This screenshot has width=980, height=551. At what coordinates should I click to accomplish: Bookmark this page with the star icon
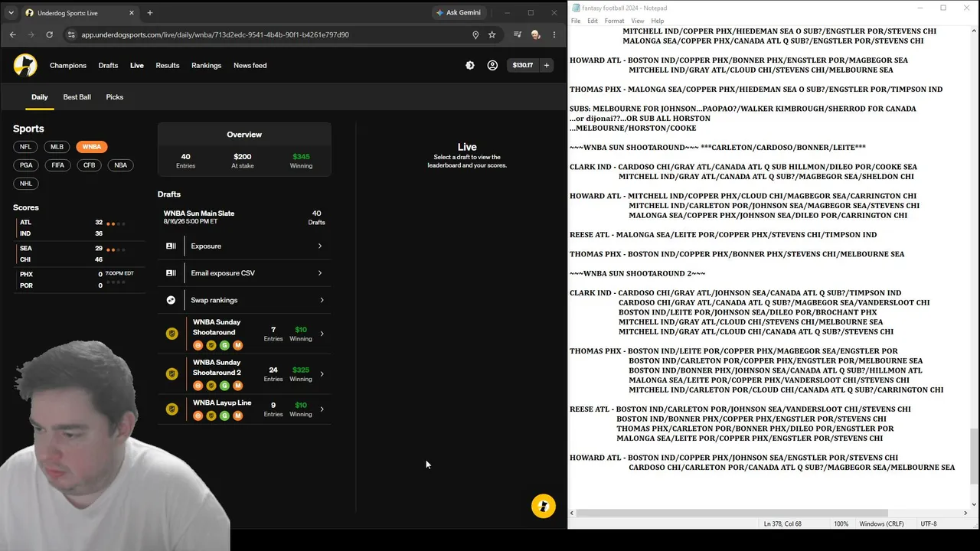pyautogui.click(x=492, y=34)
